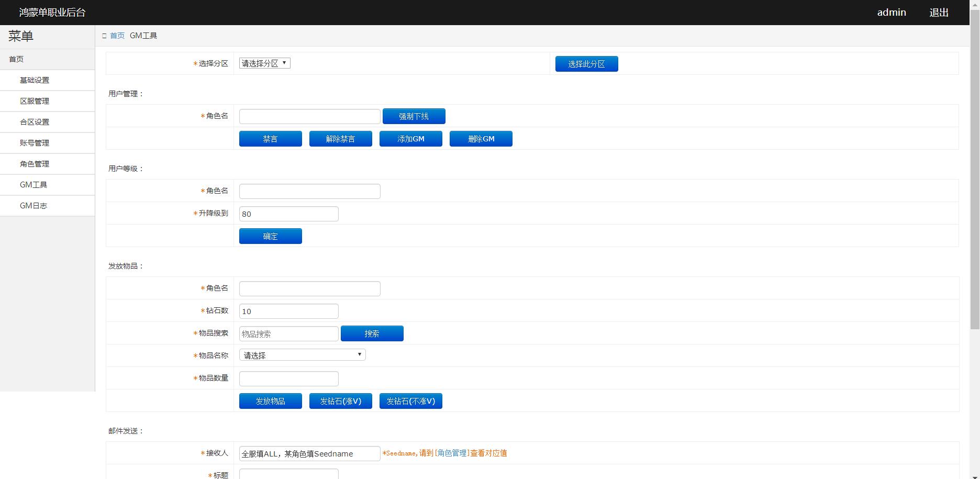
Task: Click the 物品搜索 input field
Action: (288, 333)
